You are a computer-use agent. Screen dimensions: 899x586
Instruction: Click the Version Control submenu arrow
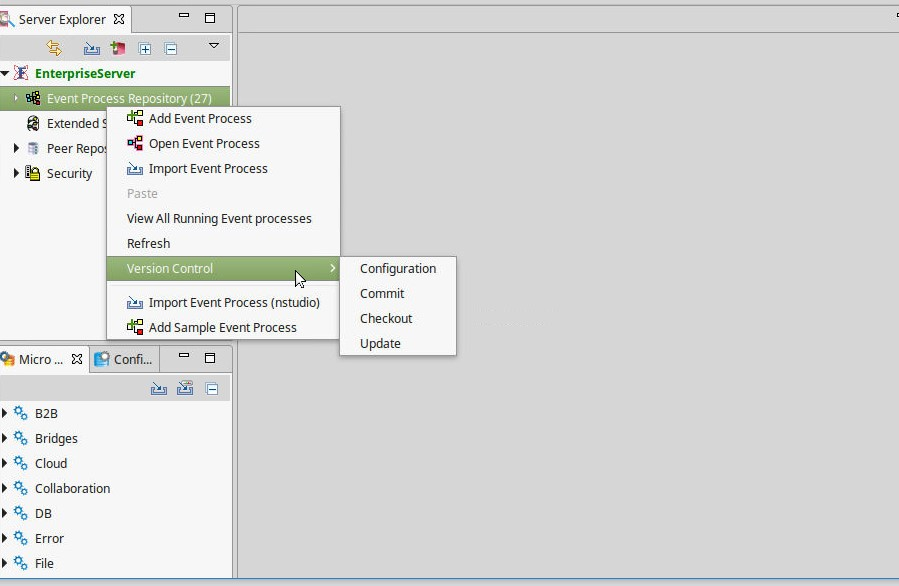pos(332,268)
